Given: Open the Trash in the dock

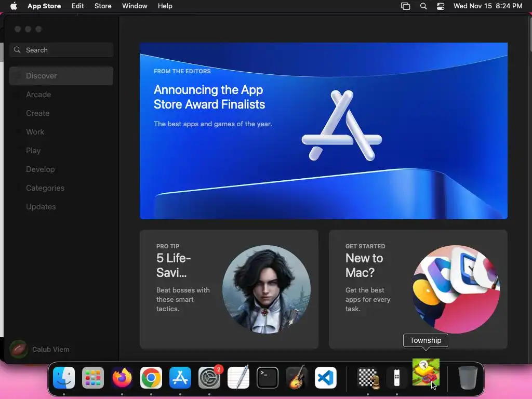Looking at the screenshot, I should (468, 378).
